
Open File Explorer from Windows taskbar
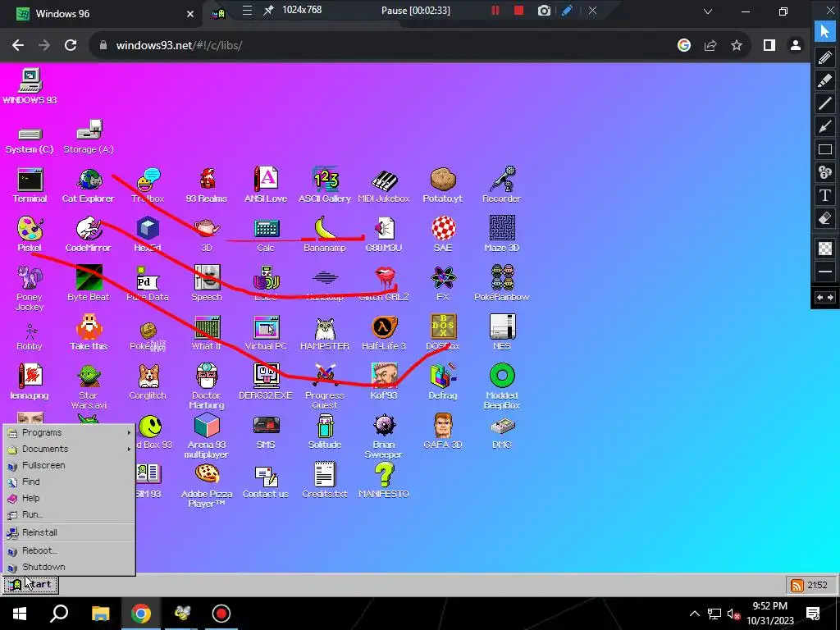coord(100,614)
